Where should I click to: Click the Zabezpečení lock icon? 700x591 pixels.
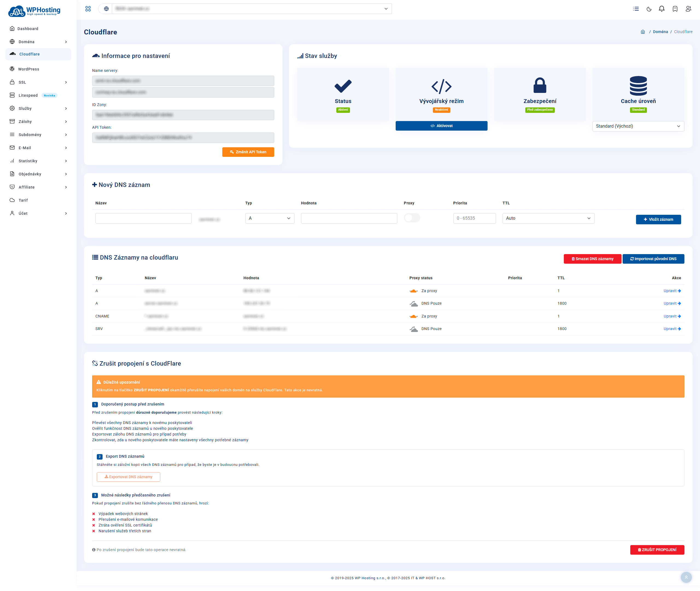coord(540,85)
